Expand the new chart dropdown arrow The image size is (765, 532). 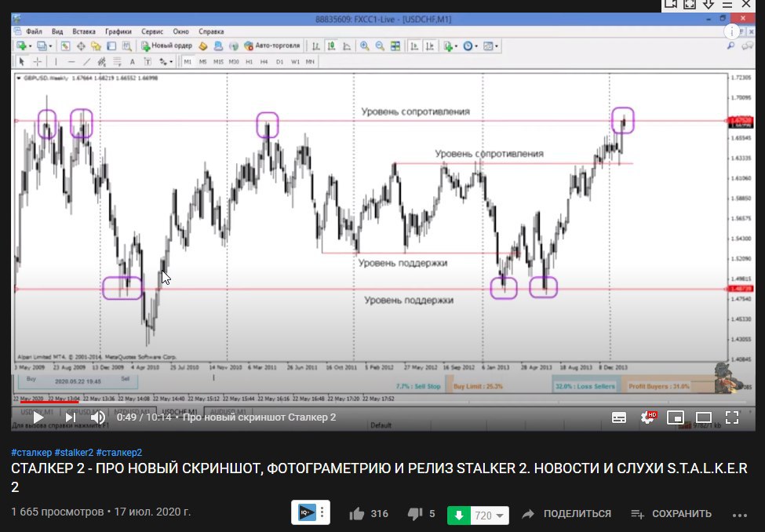[31, 46]
